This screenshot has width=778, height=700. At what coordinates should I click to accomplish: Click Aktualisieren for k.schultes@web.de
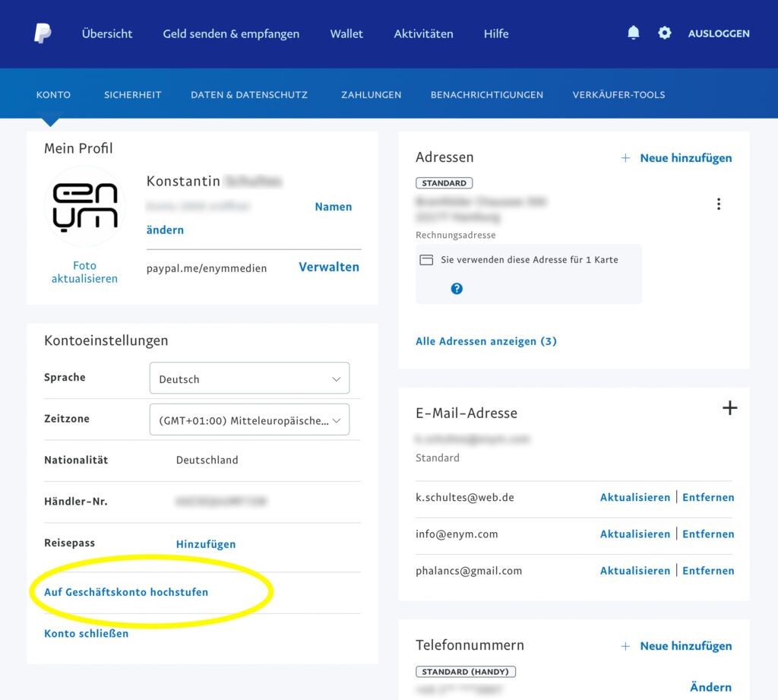pyautogui.click(x=635, y=497)
